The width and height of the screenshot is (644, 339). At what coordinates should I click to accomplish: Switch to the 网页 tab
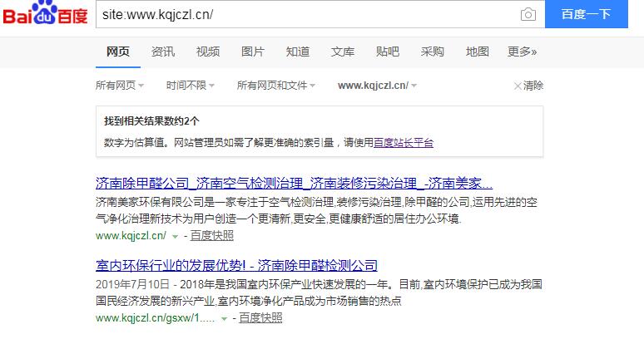[118, 52]
